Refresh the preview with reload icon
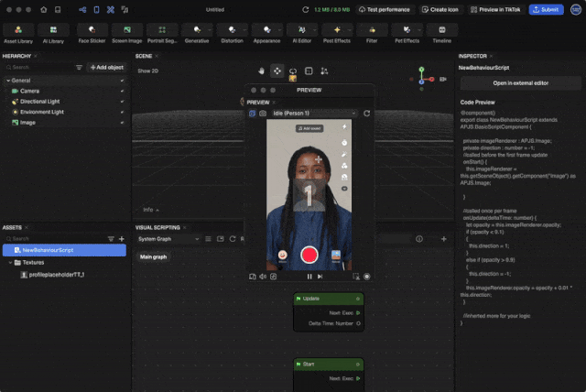586x392 pixels. pyautogui.click(x=366, y=114)
